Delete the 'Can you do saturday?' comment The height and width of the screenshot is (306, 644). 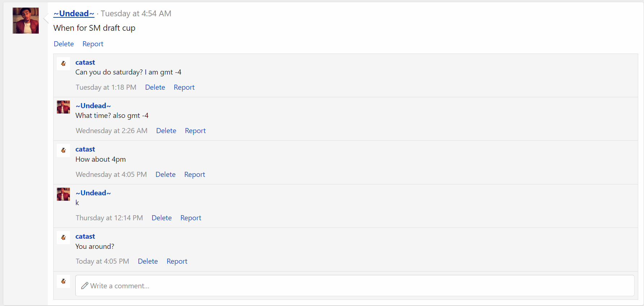pyautogui.click(x=155, y=87)
